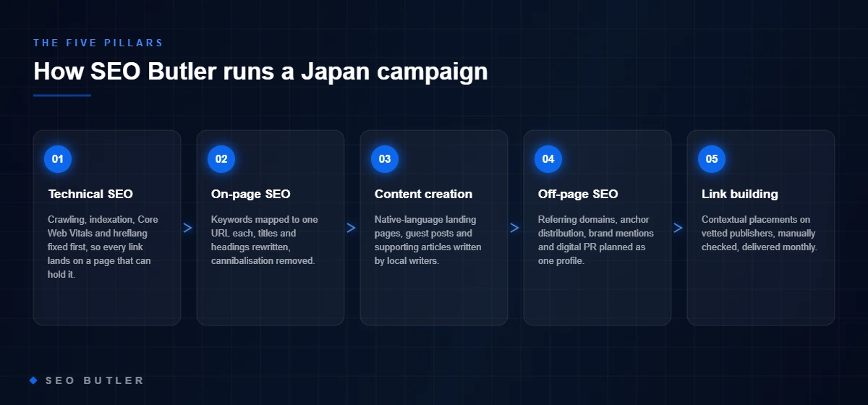Click heading "How SEO Butler runs a Japan campaign"
The height and width of the screenshot is (405, 868).
pyautogui.click(x=260, y=72)
